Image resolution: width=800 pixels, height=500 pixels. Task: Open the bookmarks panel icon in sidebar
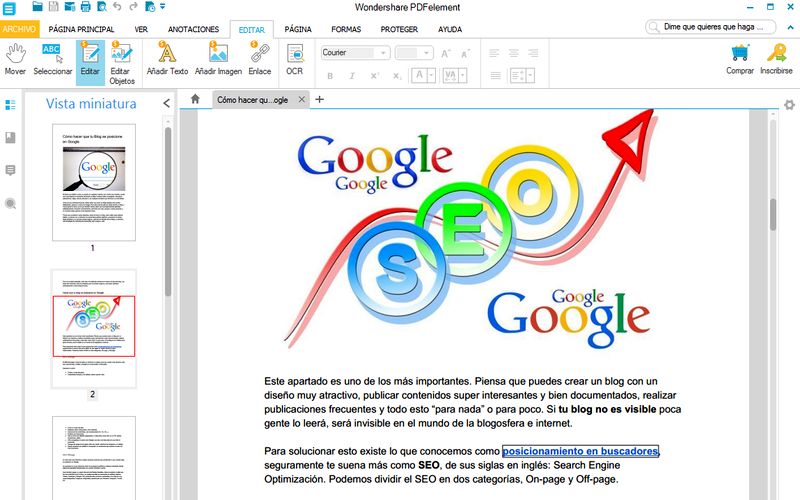click(10, 137)
